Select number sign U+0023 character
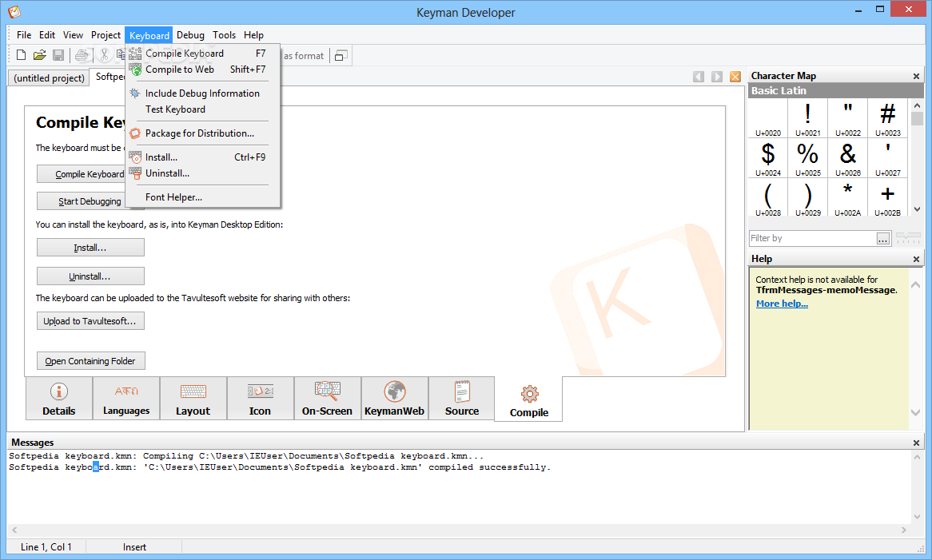Screen dimensions: 932x560 point(887,118)
